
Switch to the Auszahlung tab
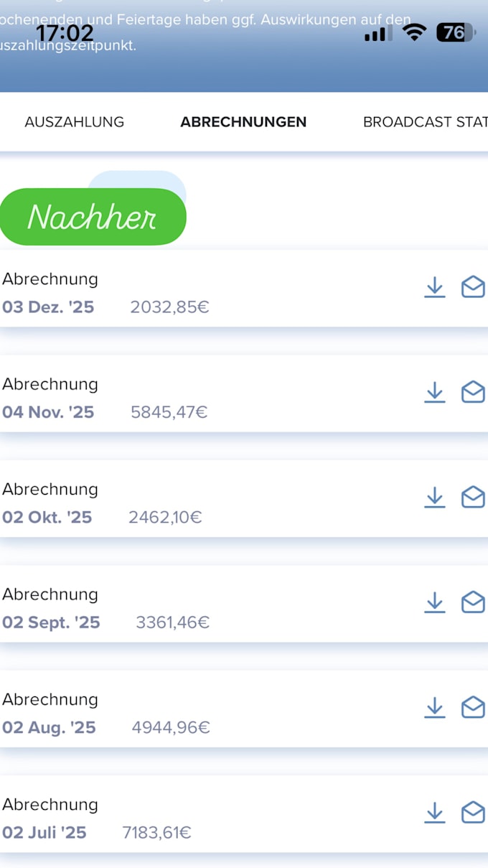(75, 122)
